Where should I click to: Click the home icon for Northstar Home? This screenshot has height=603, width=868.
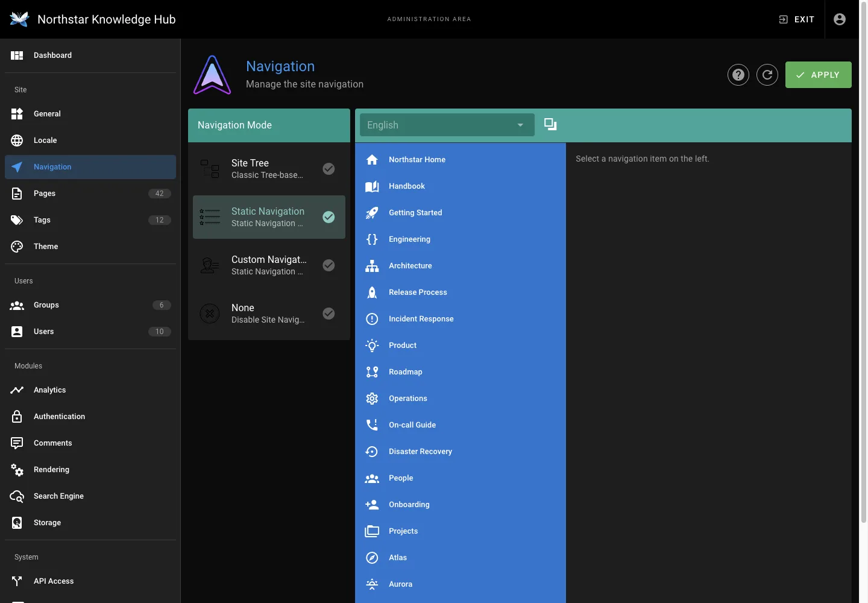372,160
